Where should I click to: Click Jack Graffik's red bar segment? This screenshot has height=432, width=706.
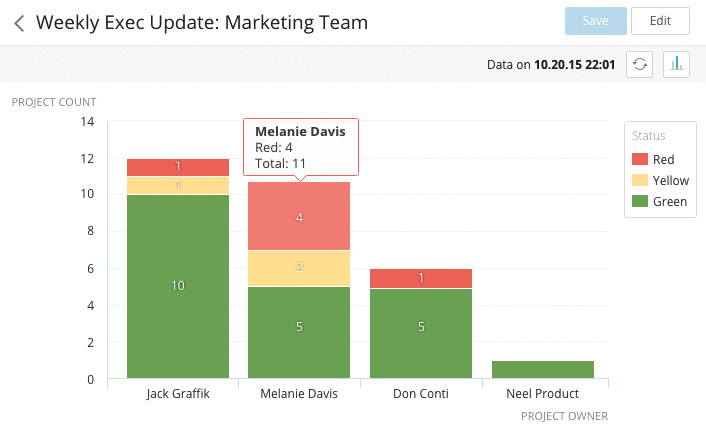click(x=178, y=167)
